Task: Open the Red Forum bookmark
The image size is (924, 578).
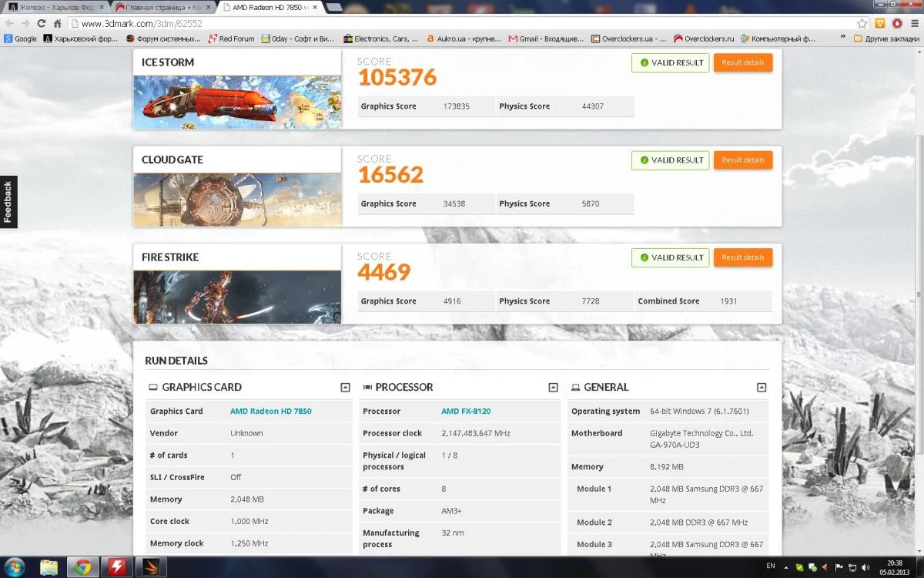Action: tap(232, 39)
